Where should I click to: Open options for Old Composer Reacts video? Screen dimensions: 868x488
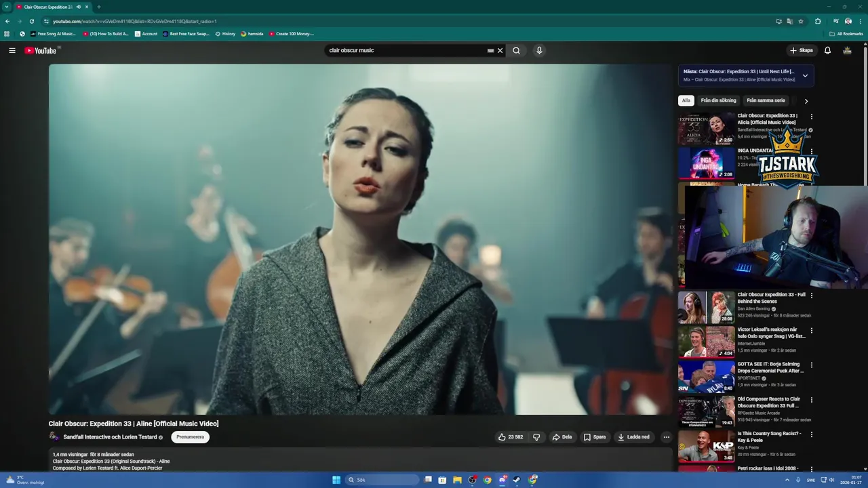[812, 400]
